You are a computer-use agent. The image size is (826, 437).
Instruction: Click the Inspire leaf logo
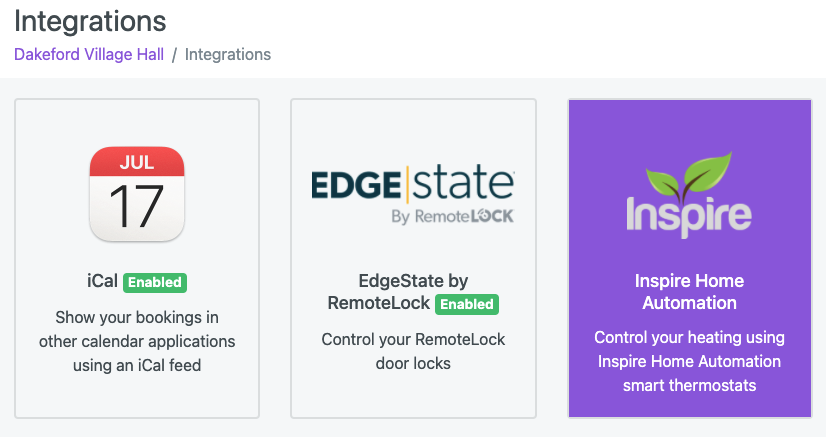[x=689, y=194]
